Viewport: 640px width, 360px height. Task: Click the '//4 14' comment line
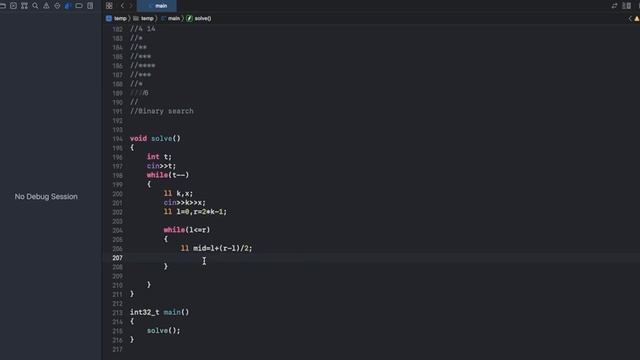(142, 29)
